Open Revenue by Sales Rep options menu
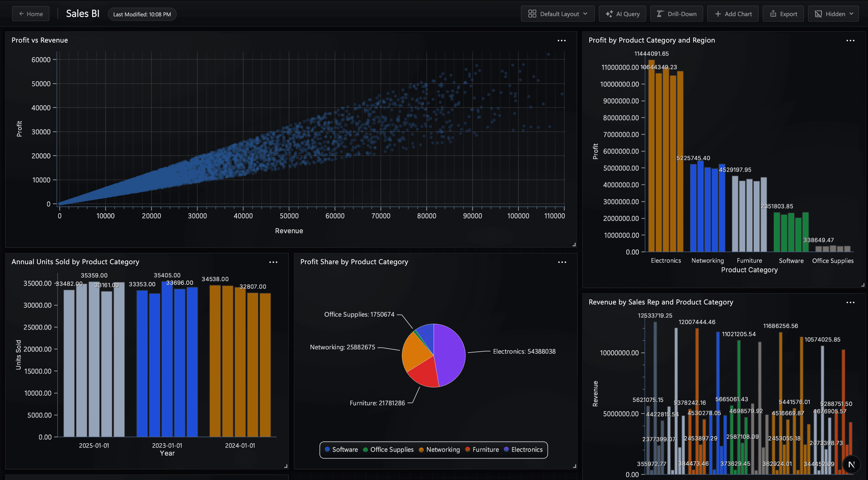This screenshot has height=480, width=868. pos(850,302)
